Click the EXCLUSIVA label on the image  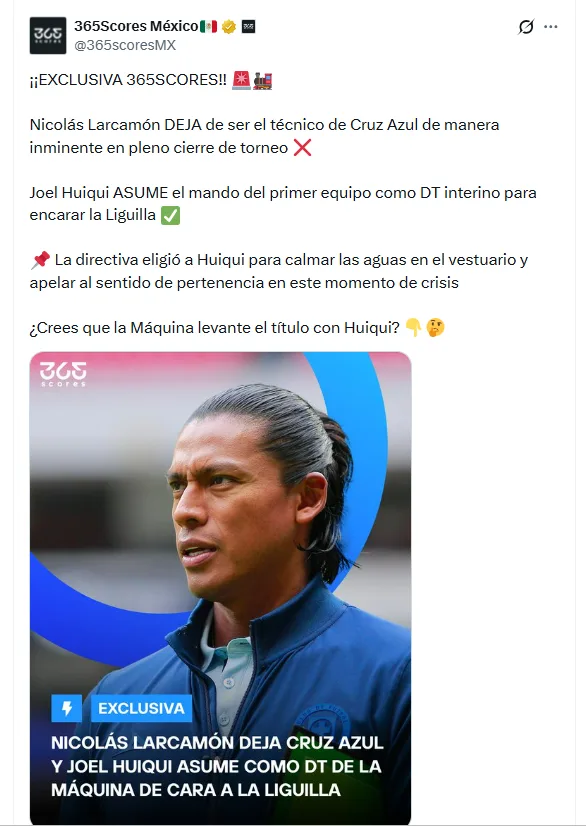point(142,709)
